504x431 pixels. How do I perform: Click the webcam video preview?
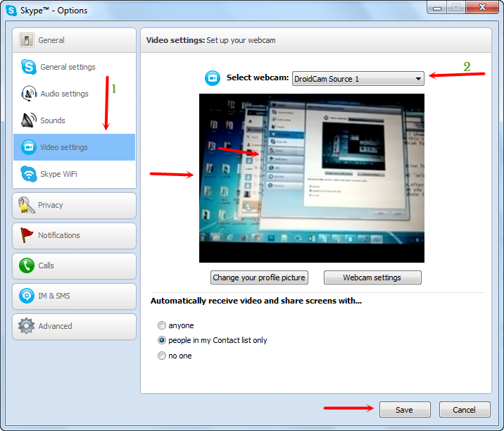tap(311, 178)
